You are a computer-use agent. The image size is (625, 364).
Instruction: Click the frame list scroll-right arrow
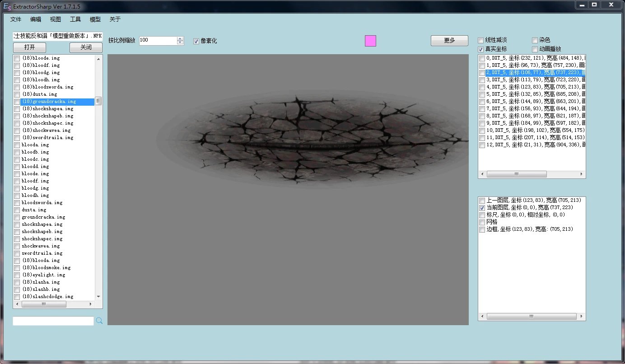click(582, 174)
